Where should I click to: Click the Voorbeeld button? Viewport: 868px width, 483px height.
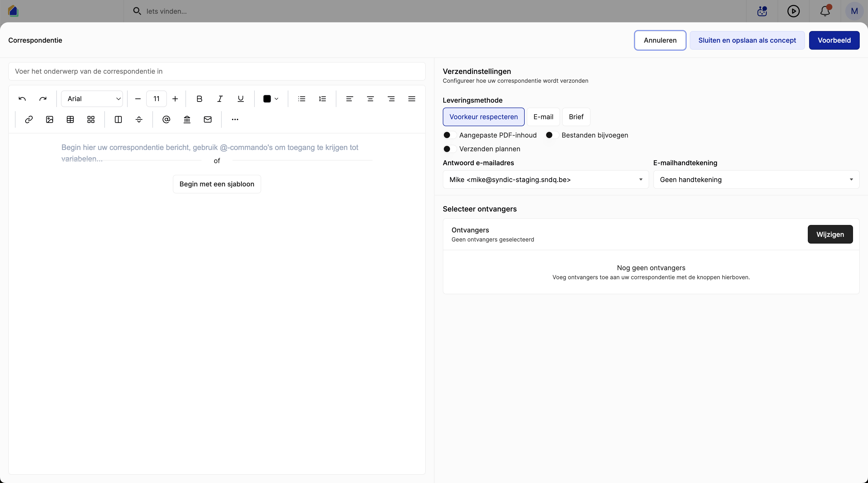[x=834, y=41]
